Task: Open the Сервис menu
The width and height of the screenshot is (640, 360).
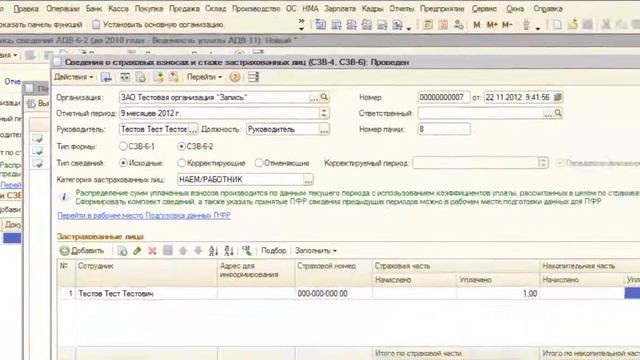Action: pos(484,9)
